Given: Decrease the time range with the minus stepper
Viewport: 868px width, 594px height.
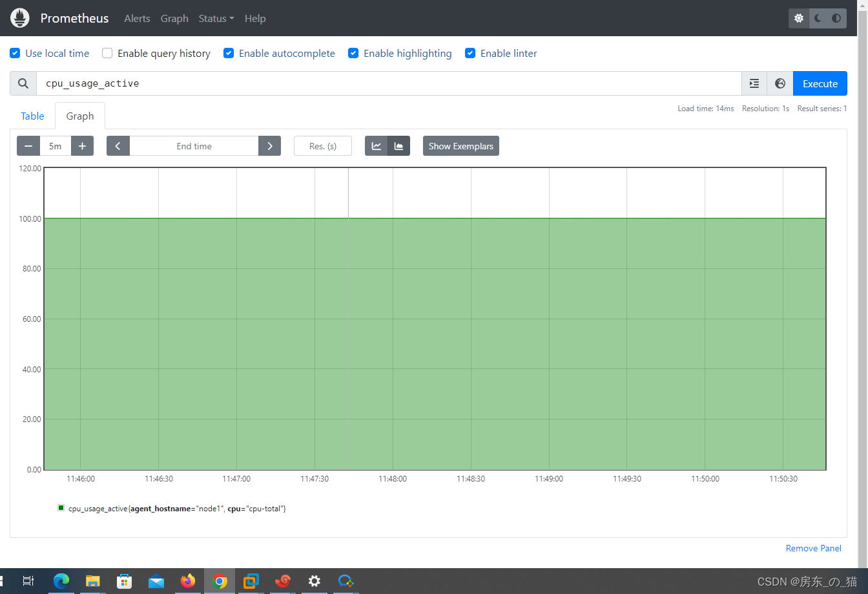Looking at the screenshot, I should (x=28, y=145).
